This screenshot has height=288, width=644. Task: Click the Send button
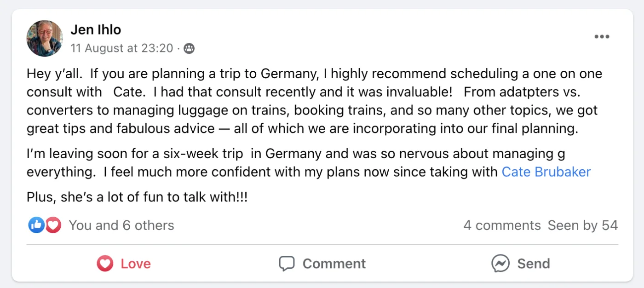tap(520, 264)
